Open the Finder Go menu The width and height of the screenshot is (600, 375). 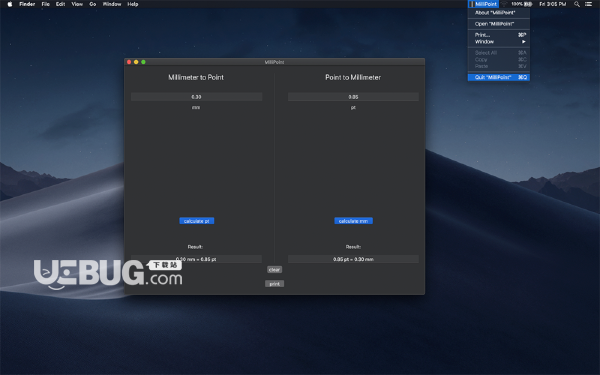click(x=93, y=4)
